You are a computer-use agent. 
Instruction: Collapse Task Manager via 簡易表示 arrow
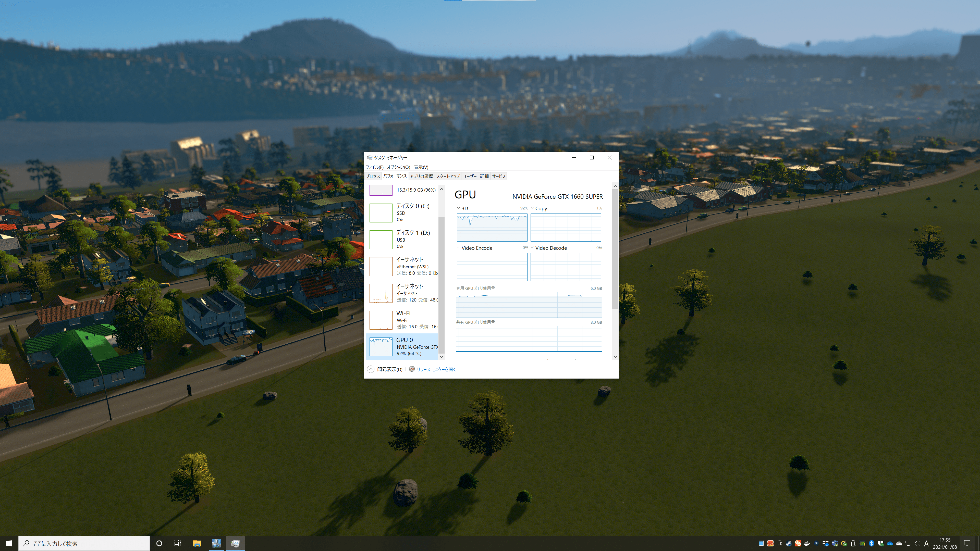pyautogui.click(x=371, y=369)
